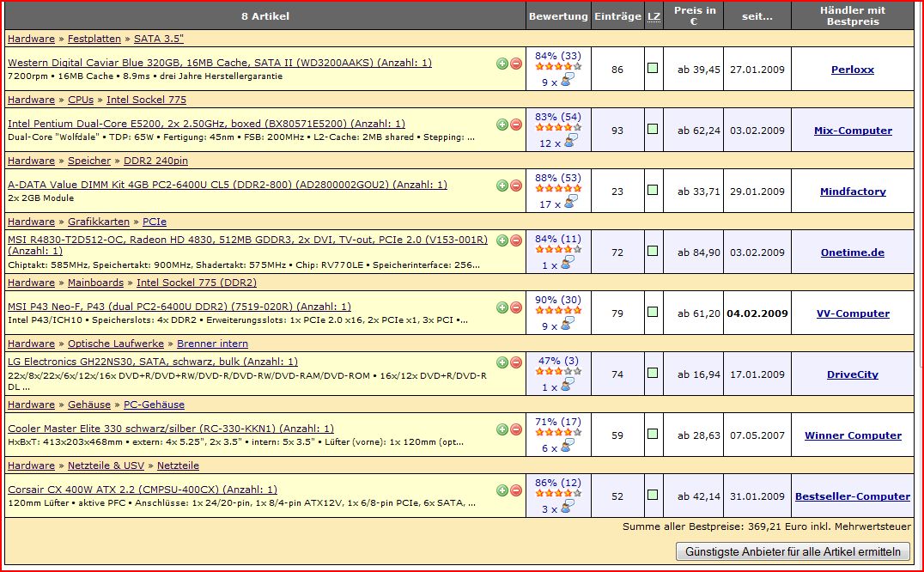Select date cell '04.02.2009'
The width and height of the screenshot is (924, 572).
(x=757, y=313)
